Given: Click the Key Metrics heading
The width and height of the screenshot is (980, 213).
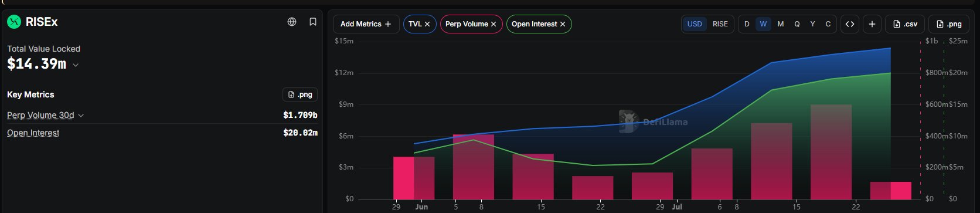Looking at the screenshot, I should [x=30, y=94].
